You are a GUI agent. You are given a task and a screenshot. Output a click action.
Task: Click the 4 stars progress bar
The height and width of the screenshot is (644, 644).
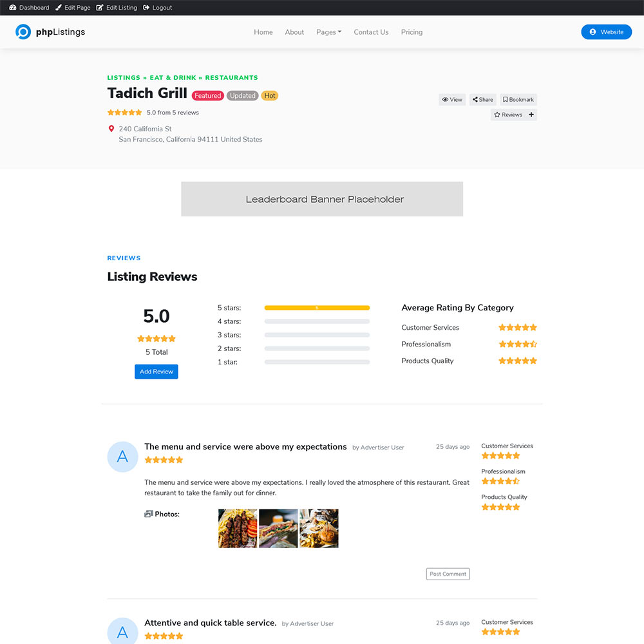click(317, 321)
